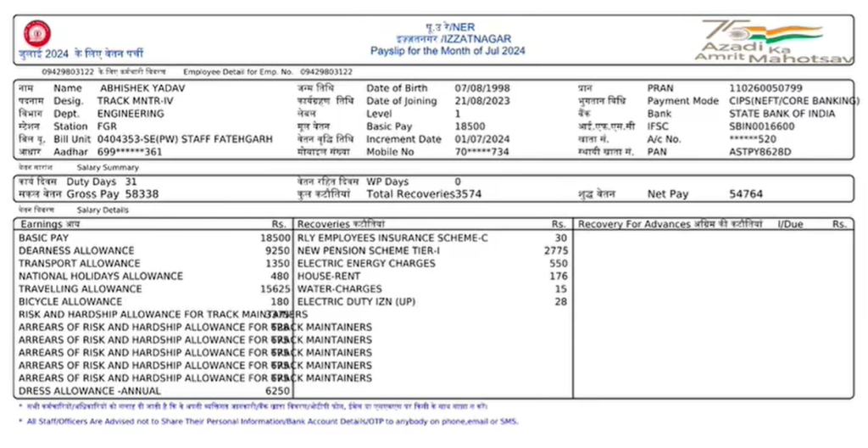
Task: Select the WP Days value 0
Action: coord(458,182)
